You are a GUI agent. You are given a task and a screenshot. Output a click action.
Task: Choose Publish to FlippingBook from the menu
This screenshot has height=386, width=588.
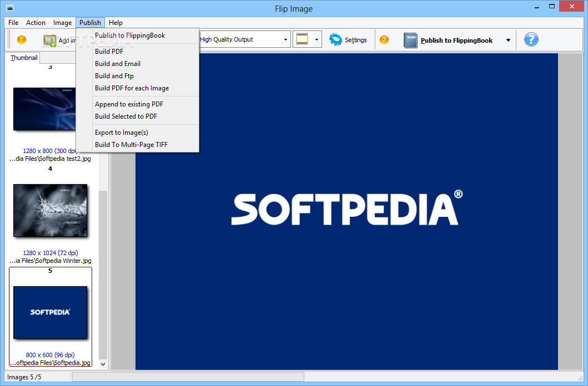click(137, 35)
